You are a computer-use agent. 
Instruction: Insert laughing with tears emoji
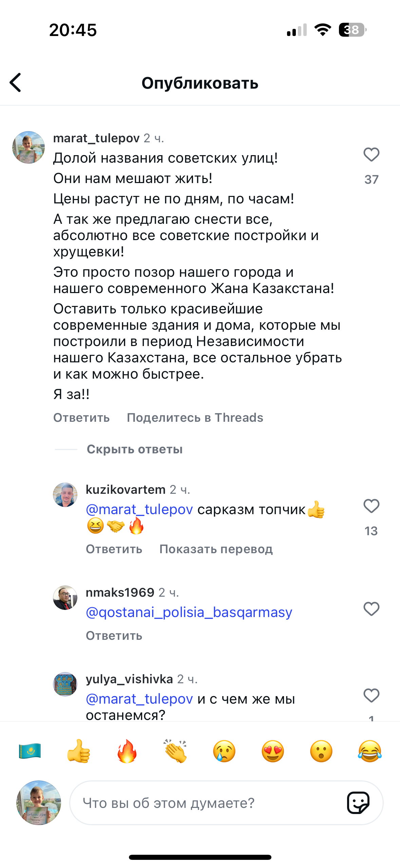coord(370,751)
